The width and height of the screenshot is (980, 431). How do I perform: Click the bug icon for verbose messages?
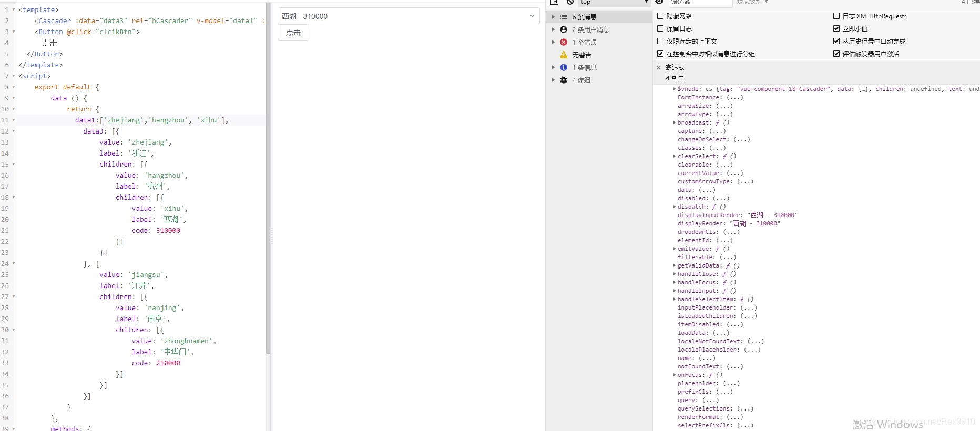pos(564,80)
